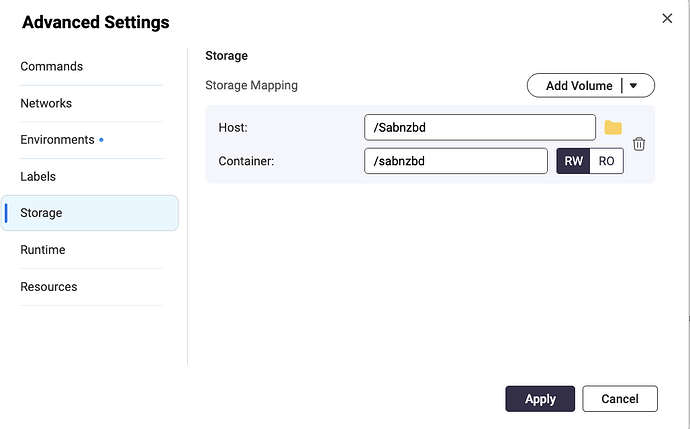The image size is (690, 429).
Task: Focus the Host path input field
Action: click(x=479, y=127)
